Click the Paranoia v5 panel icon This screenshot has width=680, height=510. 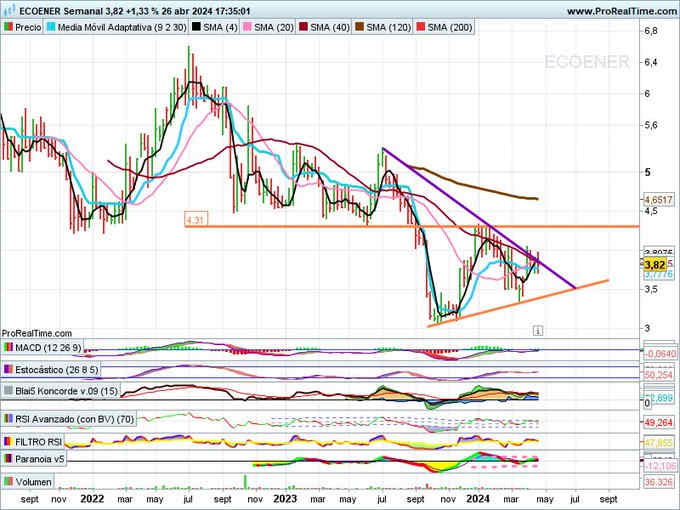point(8,458)
